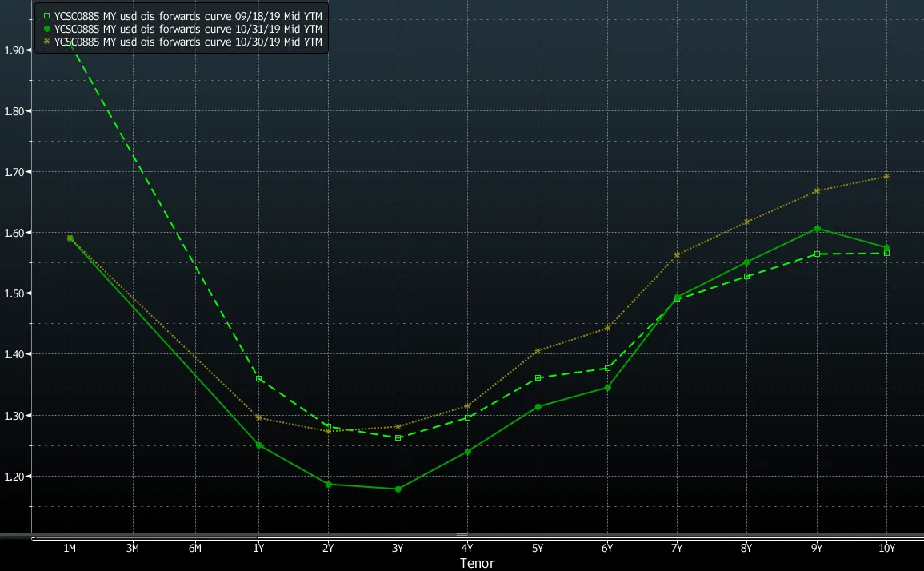Image resolution: width=924 pixels, height=571 pixels.
Task: Click the 5Y tick label on the tenor axis
Action: point(537,548)
